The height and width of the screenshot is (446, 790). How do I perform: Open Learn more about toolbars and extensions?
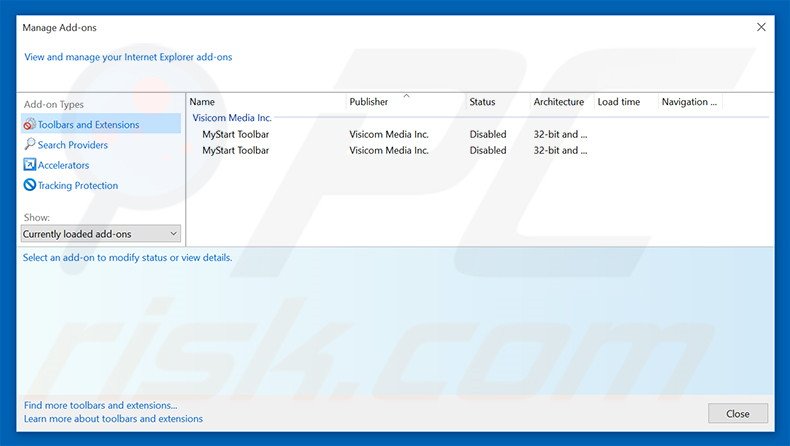click(x=113, y=419)
